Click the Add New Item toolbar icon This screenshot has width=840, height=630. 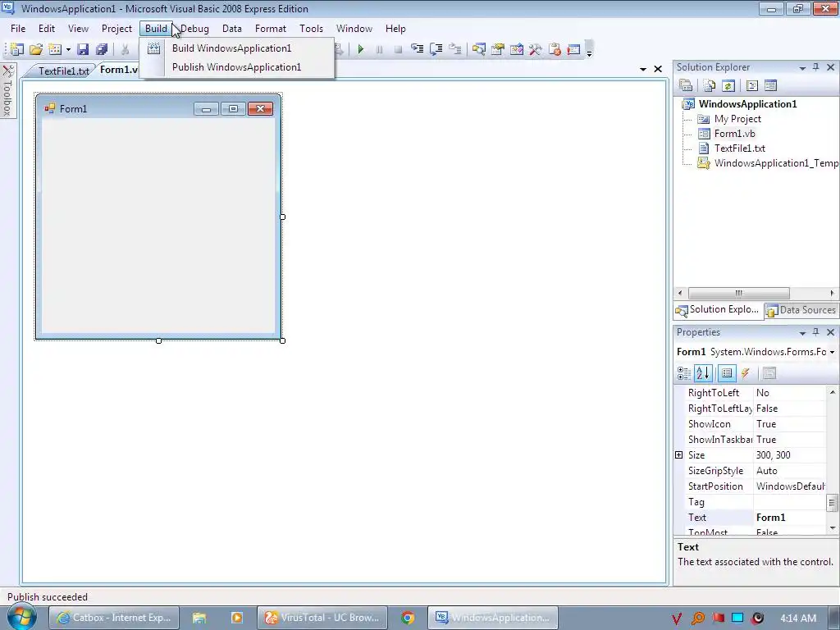(55, 49)
